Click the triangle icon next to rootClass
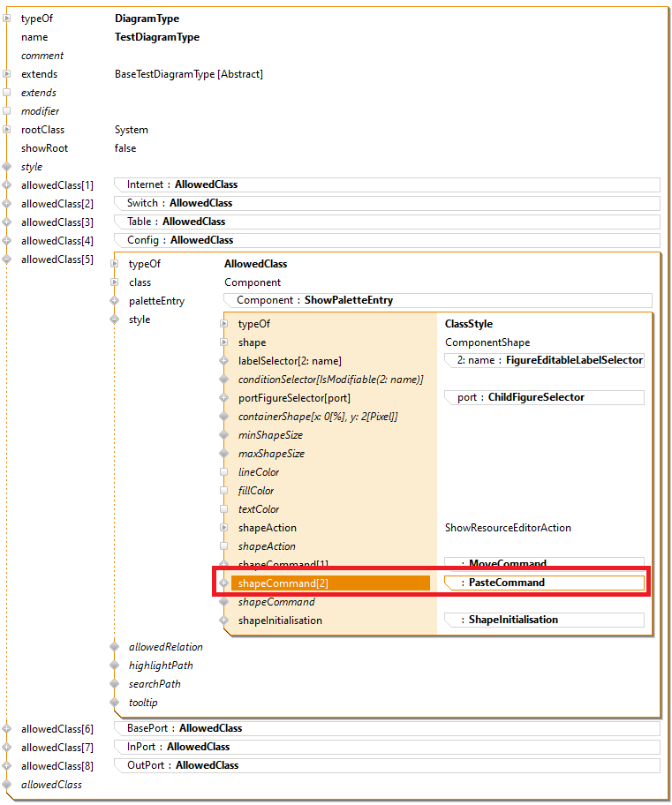The image size is (672, 805). pyautogui.click(x=7, y=130)
